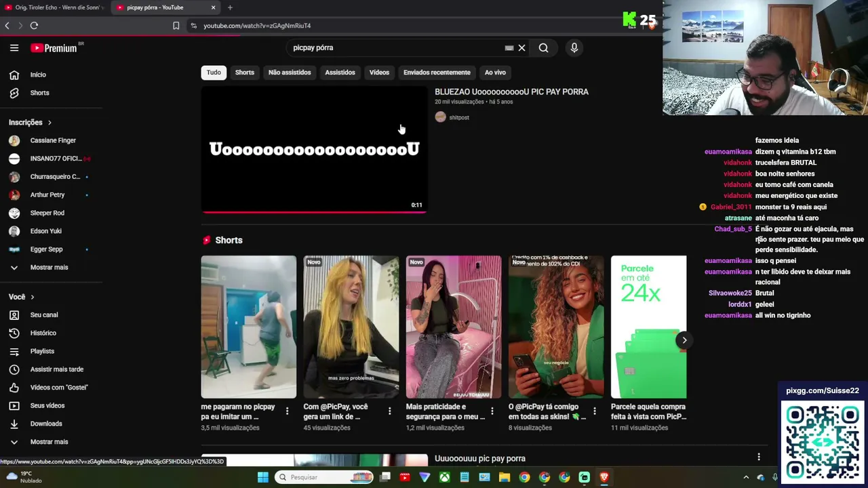The height and width of the screenshot is (488, 868).
Task: Click the youtube.com address bar
Action: tap(407, 26)
